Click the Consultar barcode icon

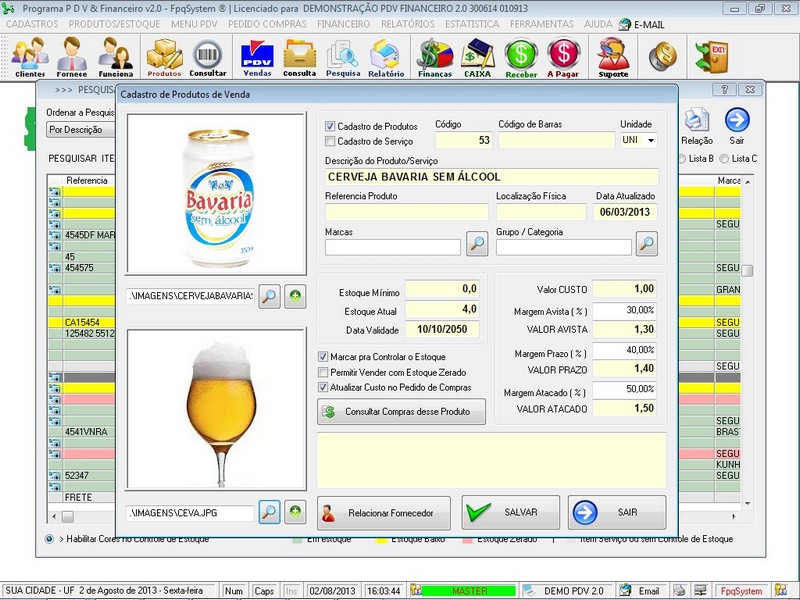pyautogui.click(x=208, y=57)
